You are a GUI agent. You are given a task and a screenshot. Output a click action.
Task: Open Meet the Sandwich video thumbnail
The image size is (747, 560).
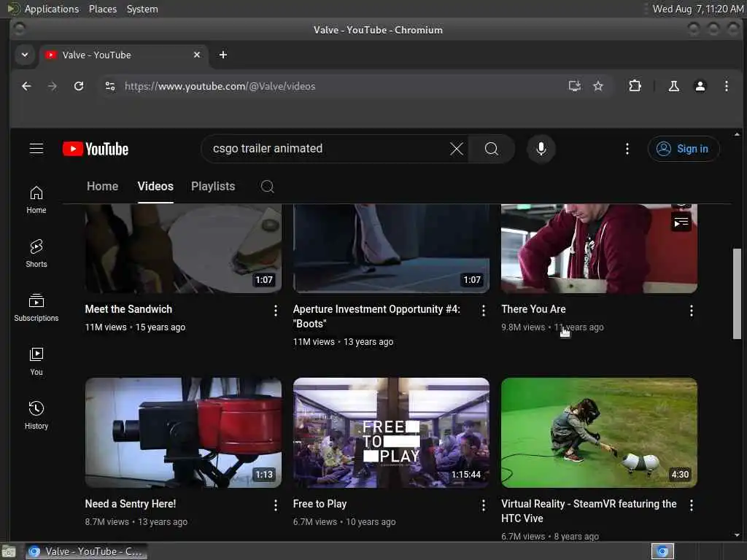tap(183, 248)
